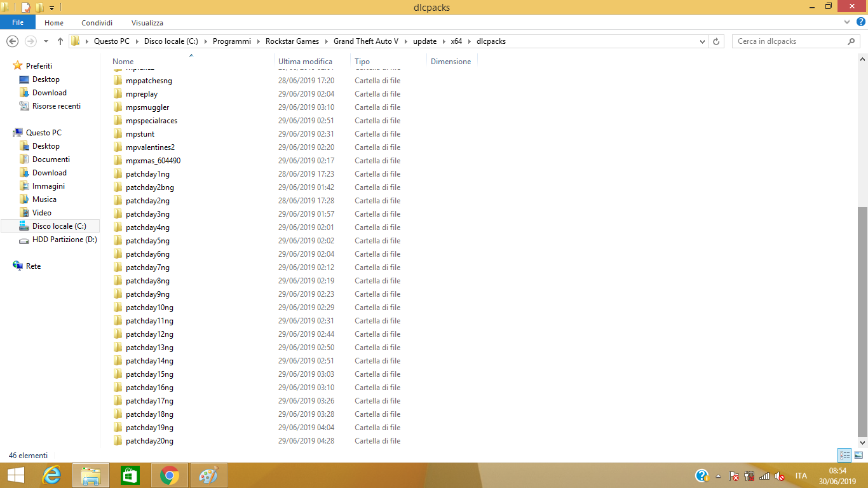868x488 pixels.
Task: Expand path arrow after Rockstar Games
Action: coord(327,41)
